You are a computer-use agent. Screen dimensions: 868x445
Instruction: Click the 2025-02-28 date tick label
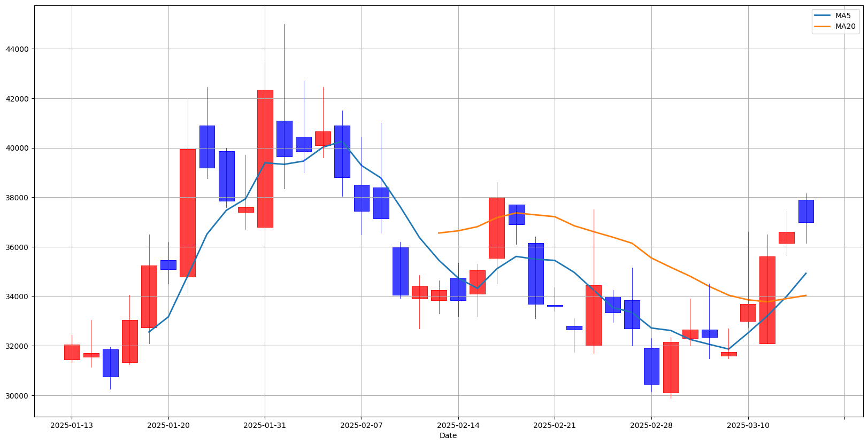click(651, 425)
